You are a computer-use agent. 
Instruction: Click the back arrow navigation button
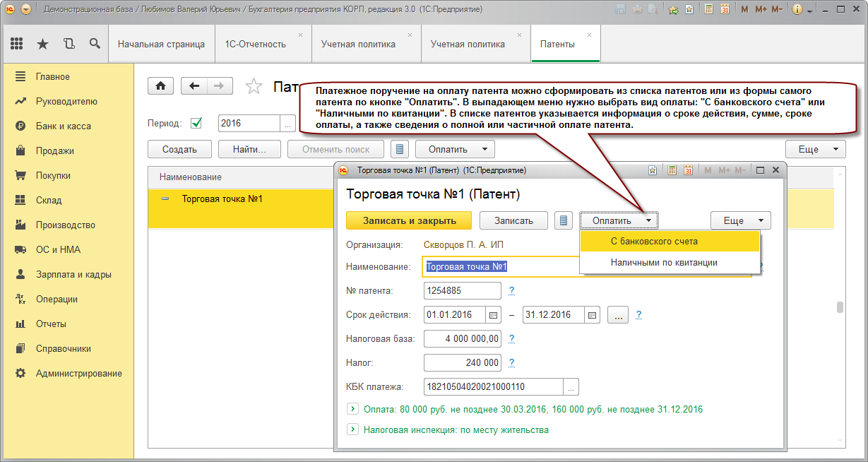(x=194, y=85)
